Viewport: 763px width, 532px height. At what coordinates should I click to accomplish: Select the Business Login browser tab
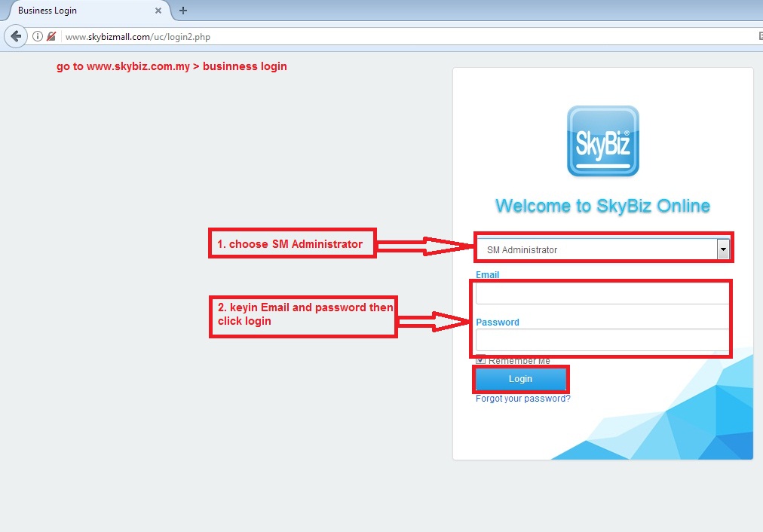click(x=83, y=11)
